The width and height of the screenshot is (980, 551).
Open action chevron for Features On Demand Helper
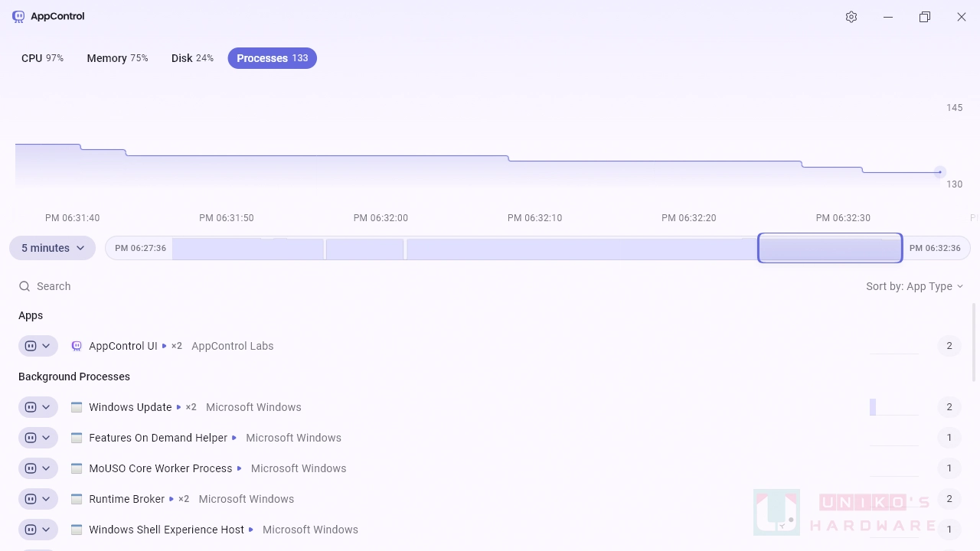pos(46,438)
